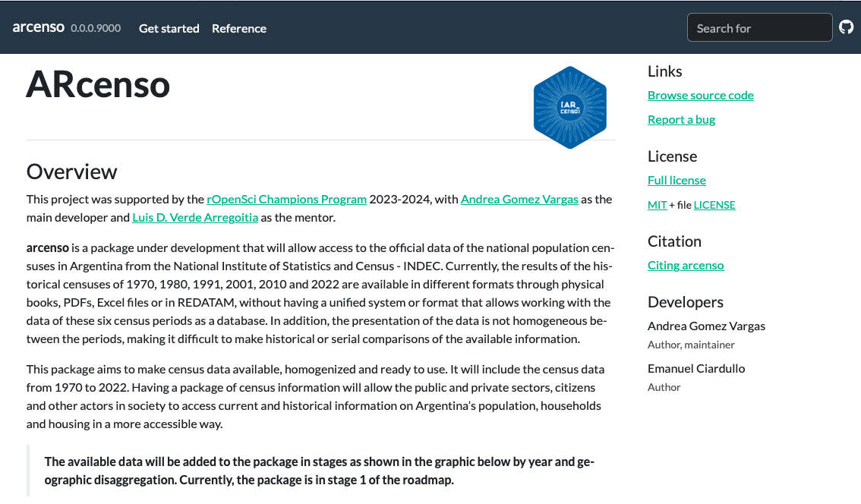Open the GitHub icon in navbar

point(846,27)
